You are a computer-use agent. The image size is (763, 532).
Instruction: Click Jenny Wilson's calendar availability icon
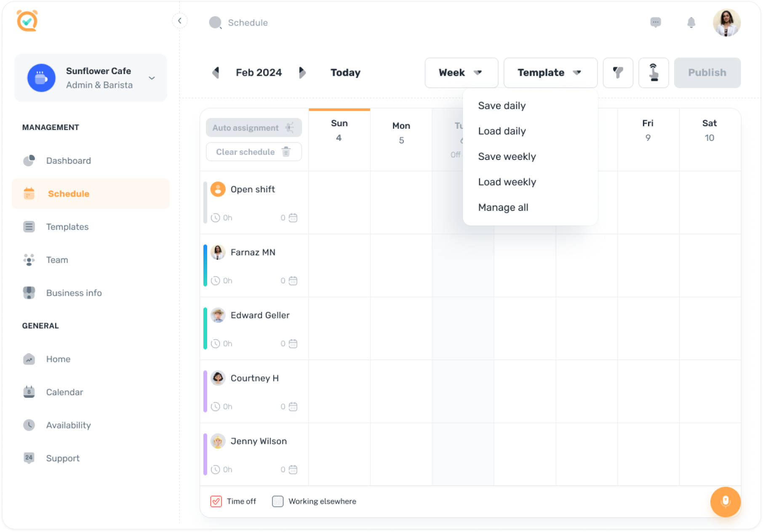pos(293,469)
